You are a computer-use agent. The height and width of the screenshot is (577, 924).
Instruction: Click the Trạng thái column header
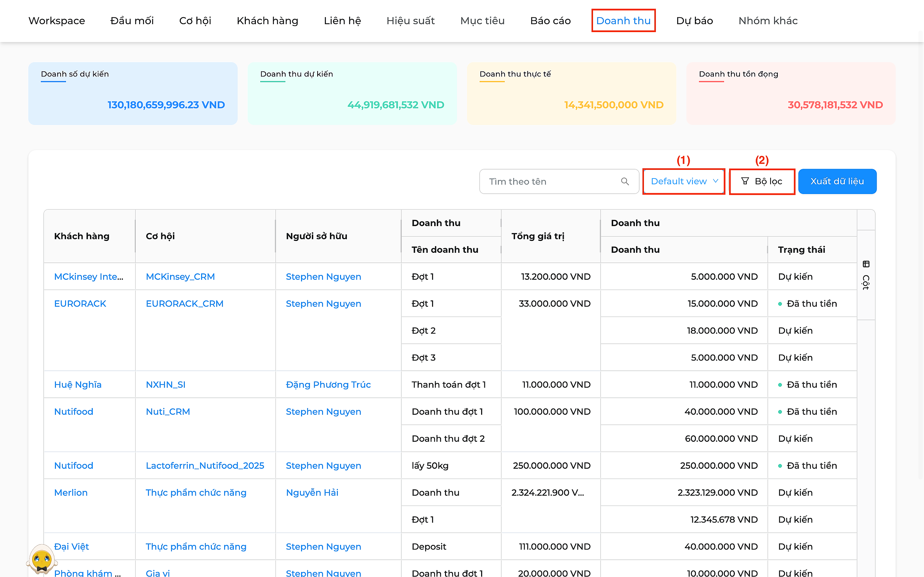pos(801,250)
